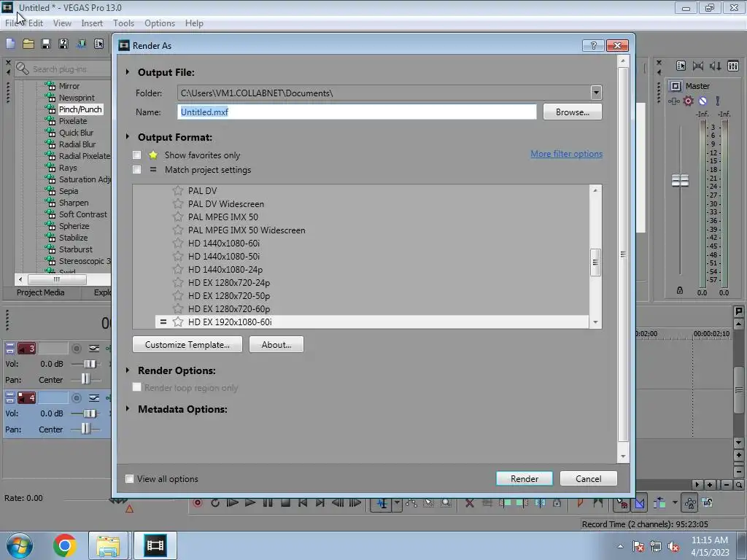Click the Go to End transport button
The height and width of the screenshot is (560, 747).
coord(320,503)
